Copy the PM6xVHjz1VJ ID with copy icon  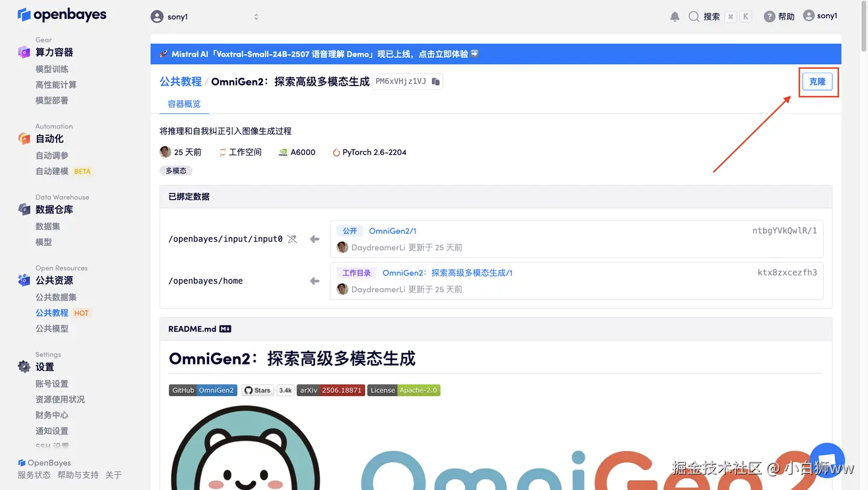pyautogui.click(x=436, y=81)
